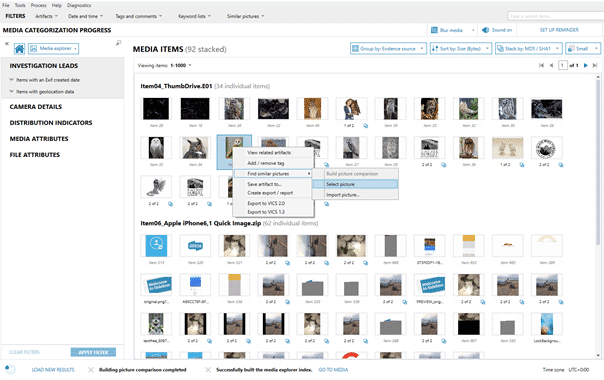
Task: Choose Select picture in submenu
Action: (x=355, y=184)
